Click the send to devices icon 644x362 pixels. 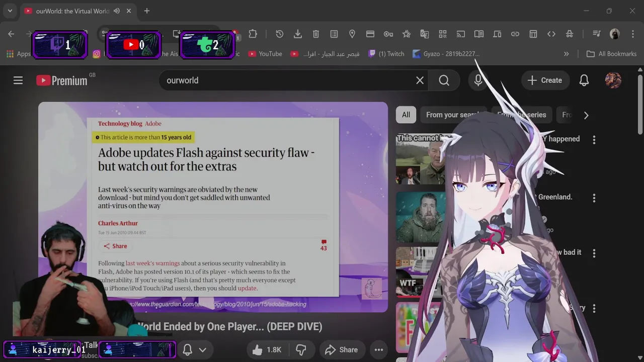(x=497, y=34)
